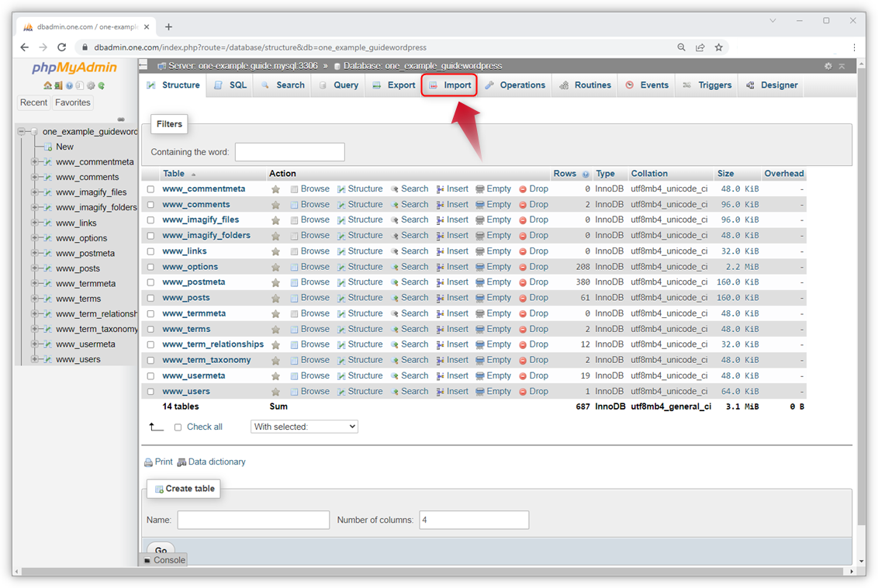Switch to the Import tab
The width and height of the screenshot is (878, 588).
point(449,85)
